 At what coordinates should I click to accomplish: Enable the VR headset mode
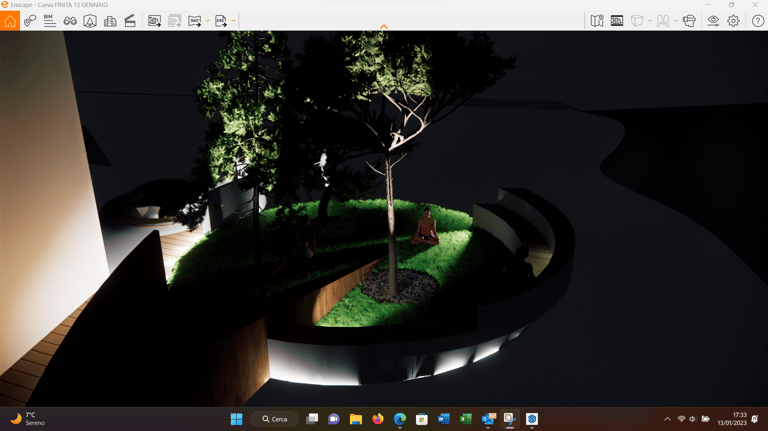(x=689, y=21)
